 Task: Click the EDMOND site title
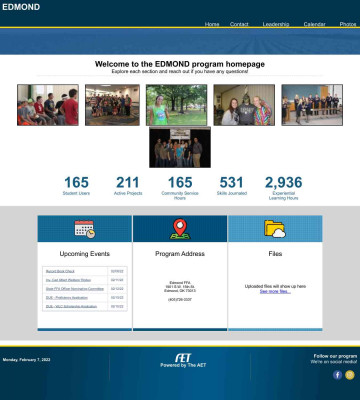pyautogui.click(x=21, y=7)
